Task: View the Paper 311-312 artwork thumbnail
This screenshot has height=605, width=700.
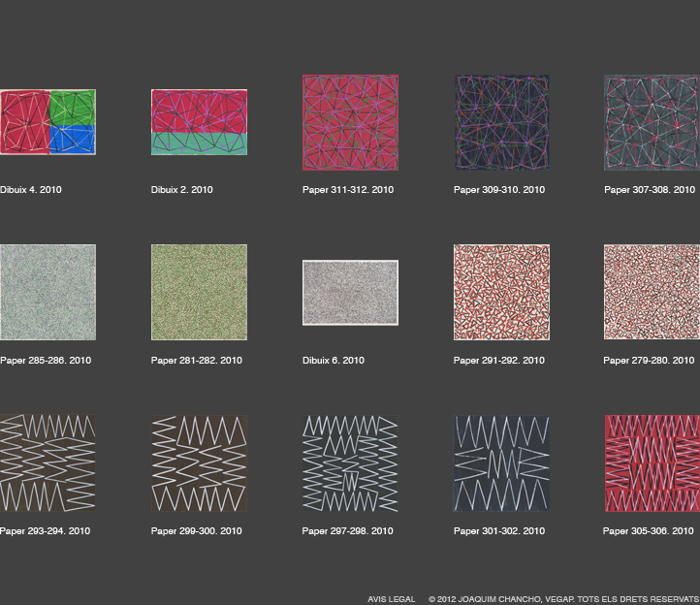Action: pos(350,122)
